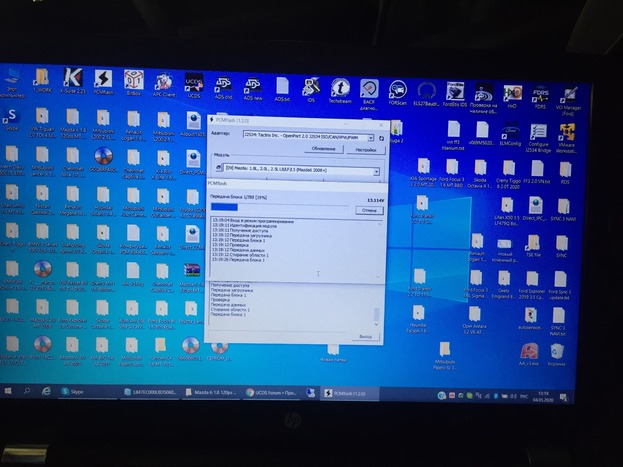Screen dimensions: 623x467
Task: Switch to the Skype taskbar item
Action: (76, 392)
